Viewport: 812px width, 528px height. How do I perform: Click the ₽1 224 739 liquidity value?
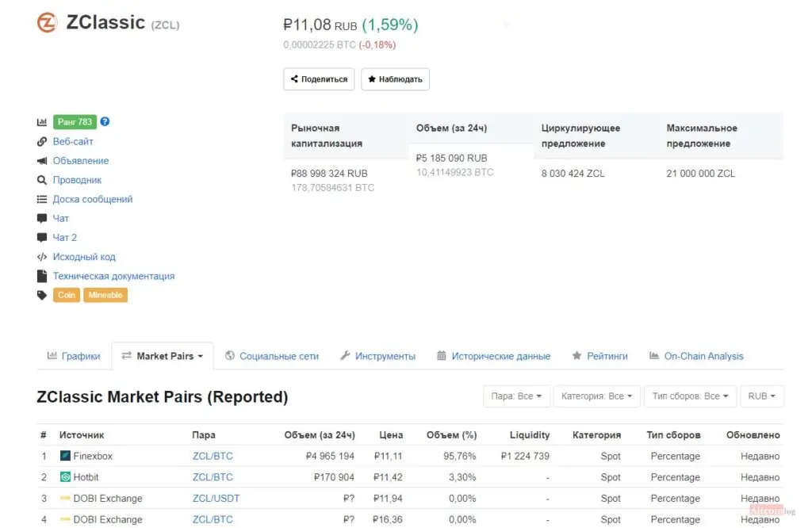[525, 456]
